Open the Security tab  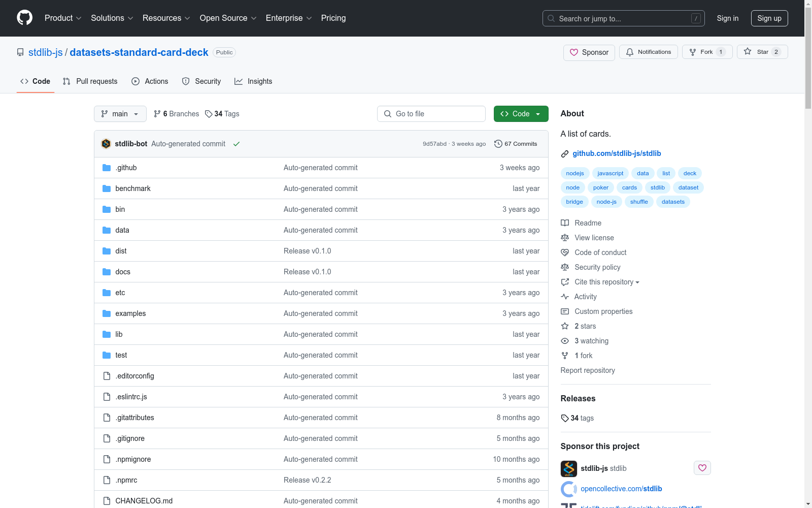pos(201,81)
